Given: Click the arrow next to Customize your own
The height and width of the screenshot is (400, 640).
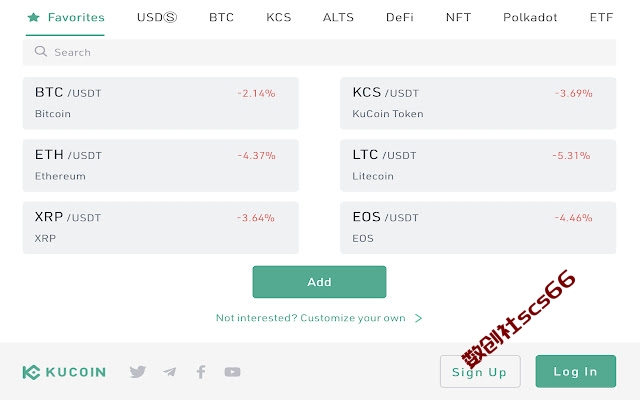Looking at the screenshot, I should 418,318.
